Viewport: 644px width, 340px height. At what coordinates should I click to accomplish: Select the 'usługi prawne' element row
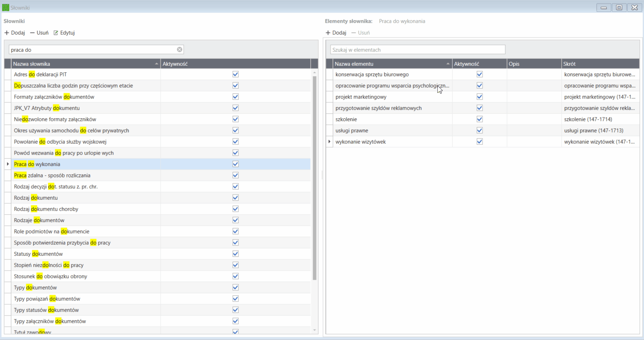pyautogui.click(x=483, y=131)
